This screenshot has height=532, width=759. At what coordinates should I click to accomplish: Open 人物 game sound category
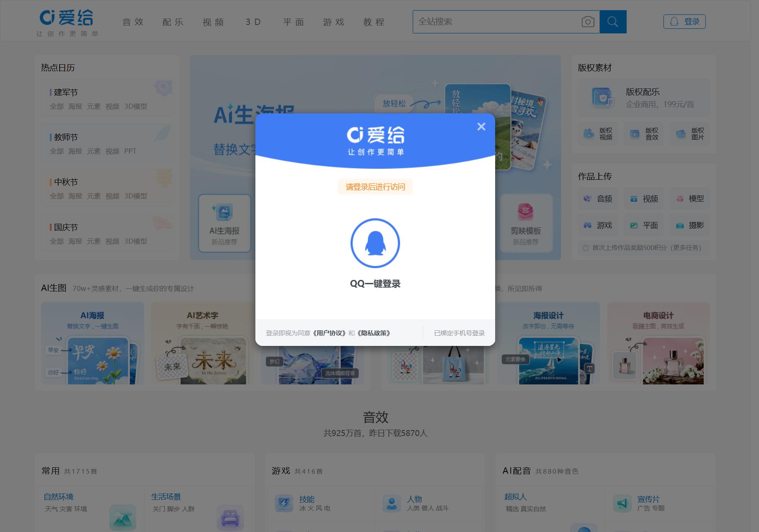414,499
